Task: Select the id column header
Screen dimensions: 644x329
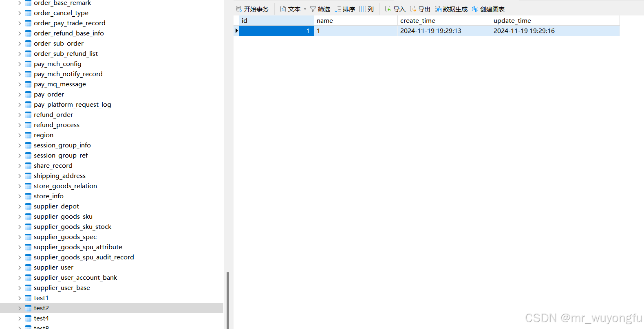Action: 276,20
